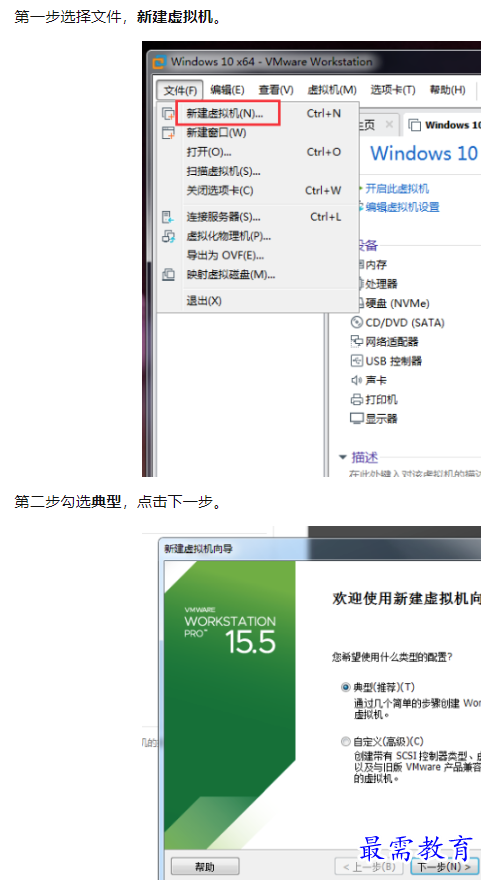Select the 网络适配器 device row
Image resolution: width=481 pixels, height=880 pixels.
coord(384,342)
